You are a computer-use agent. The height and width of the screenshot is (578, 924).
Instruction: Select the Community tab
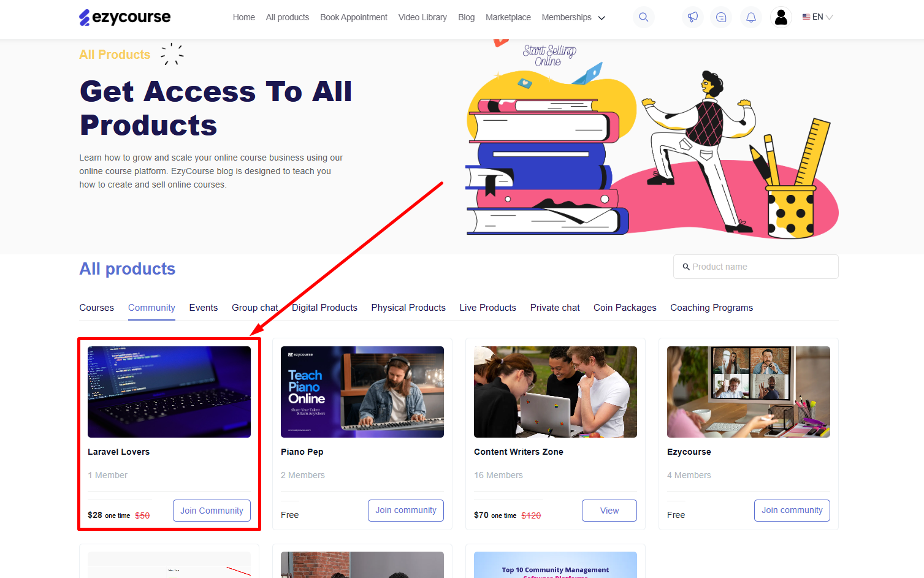[151, 308]
